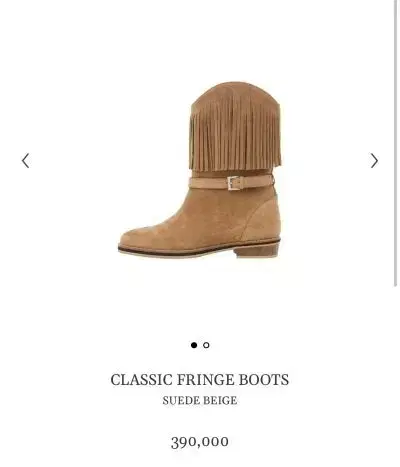This screenshot has height=467, width=400.
Task: Click the stitched heel counter of the boot
Action: pos(263,220)
